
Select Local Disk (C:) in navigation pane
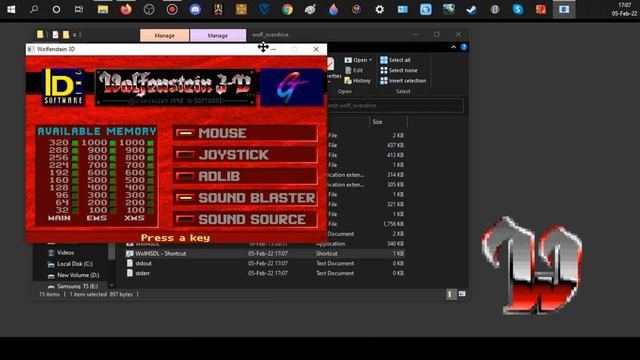71,264
